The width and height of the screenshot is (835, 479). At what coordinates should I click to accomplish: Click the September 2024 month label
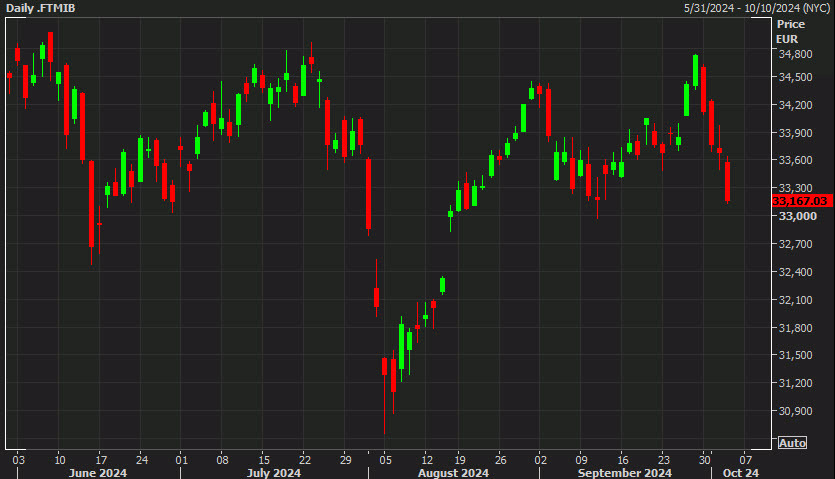tap(625, 472)
